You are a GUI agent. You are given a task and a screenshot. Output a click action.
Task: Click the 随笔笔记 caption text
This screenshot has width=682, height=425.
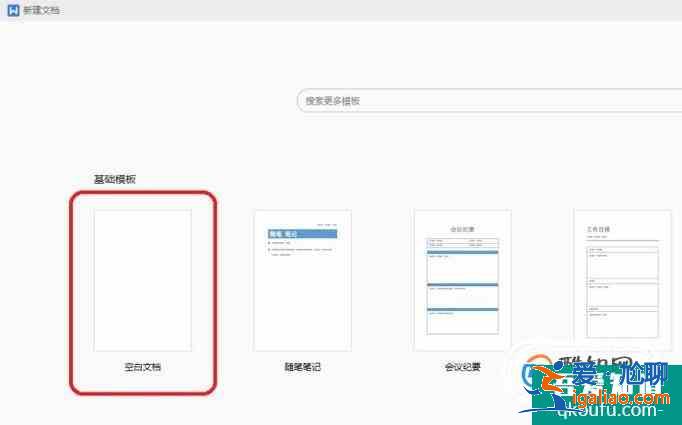pyautogui.click(x=302, y=367)
